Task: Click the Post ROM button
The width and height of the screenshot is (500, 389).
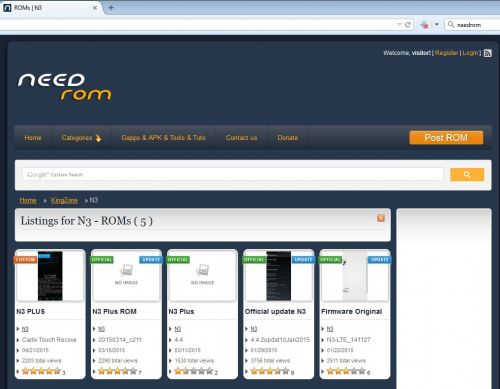Action: (446, 138)
